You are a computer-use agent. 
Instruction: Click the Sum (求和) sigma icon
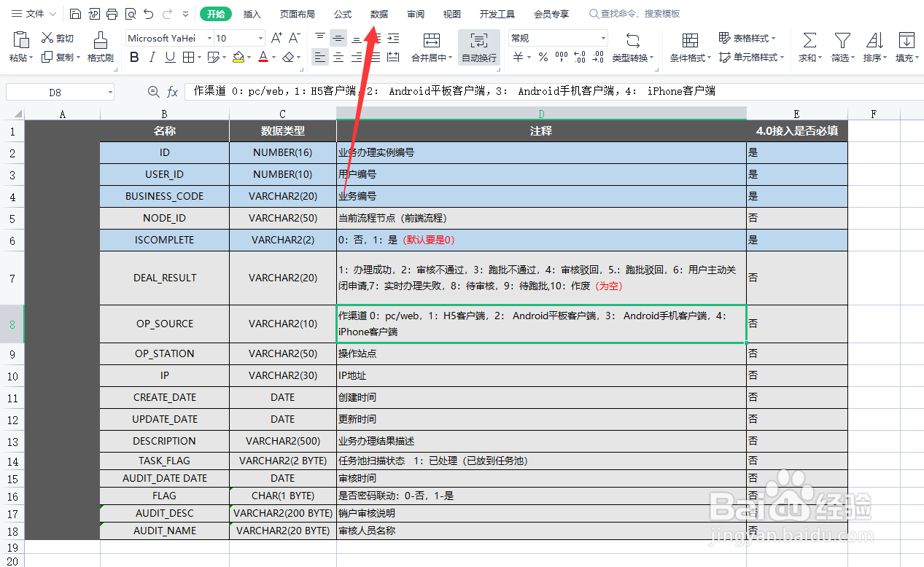coord(809,41)
